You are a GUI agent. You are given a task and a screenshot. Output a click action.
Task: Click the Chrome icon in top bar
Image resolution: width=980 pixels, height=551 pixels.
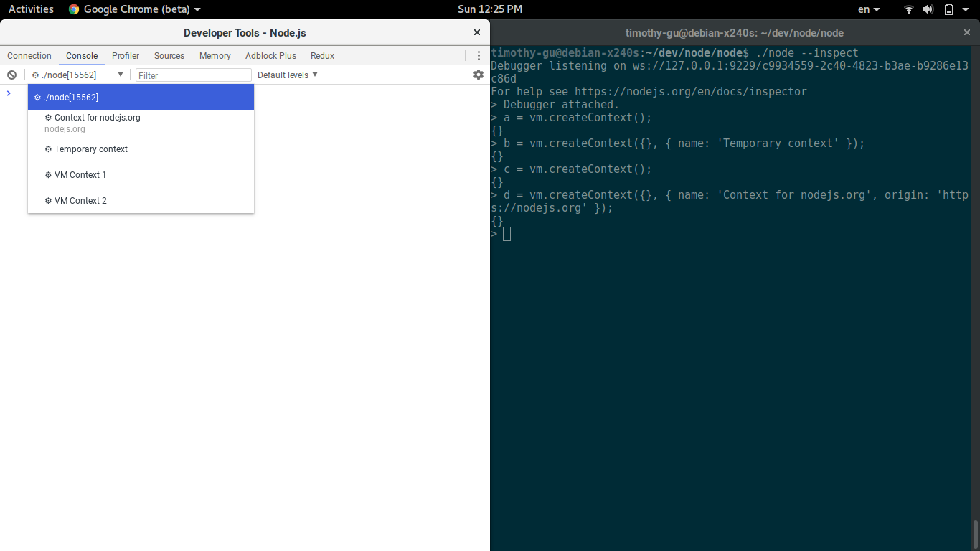(74, 9)
